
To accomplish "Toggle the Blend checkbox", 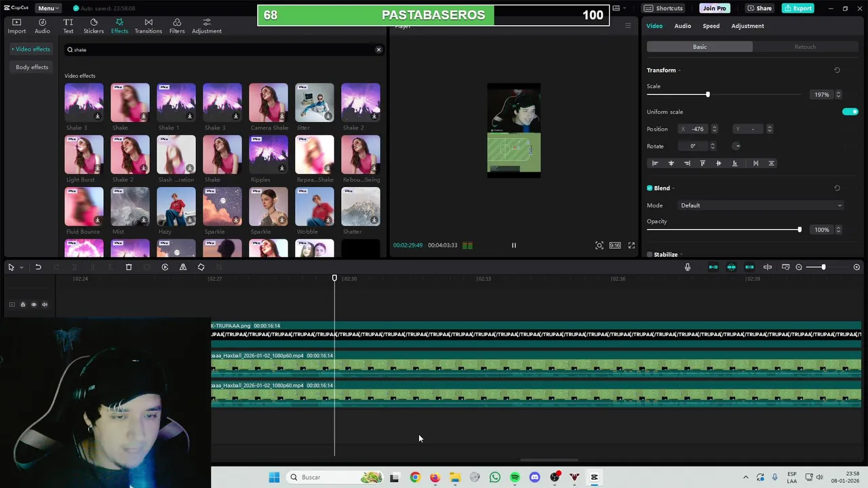I will click(650, 188).
